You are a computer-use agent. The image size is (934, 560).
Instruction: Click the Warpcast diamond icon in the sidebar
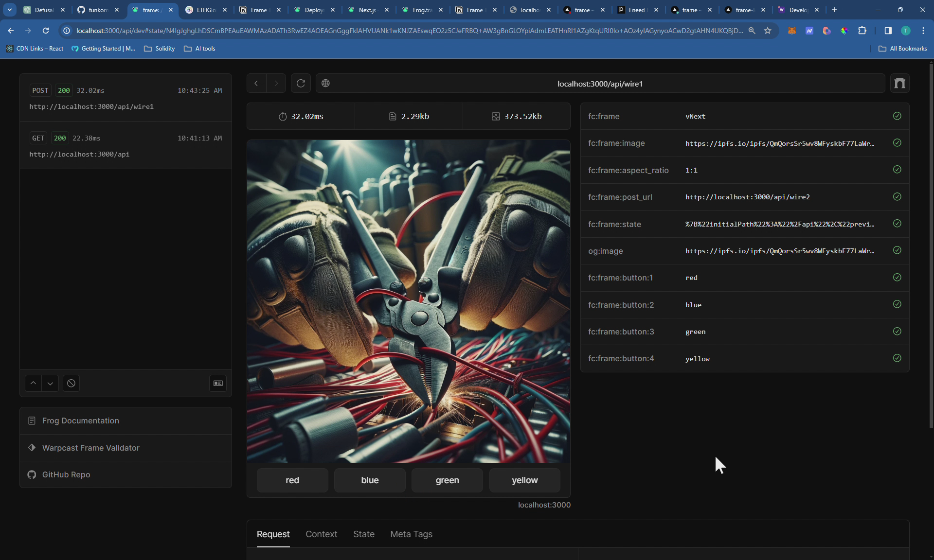[31, 448]
